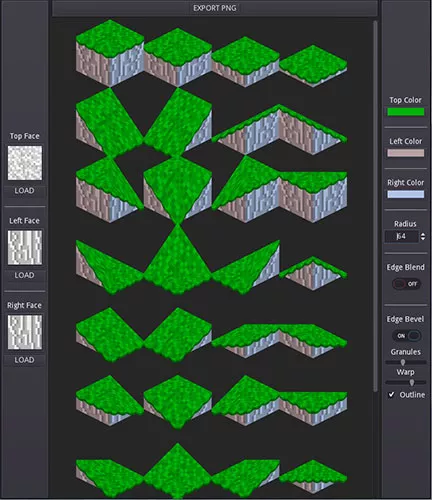This screenshot has width=432, height=500.
Task: Open the Left Color swatch
Action: click(x=406, y=153)
